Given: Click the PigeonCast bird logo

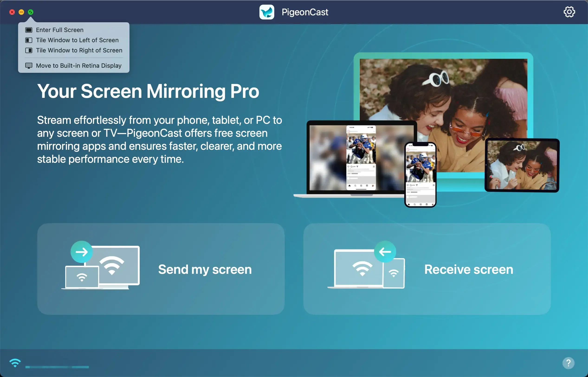Looking at the screenshot, I should click(x=267, y=12).
